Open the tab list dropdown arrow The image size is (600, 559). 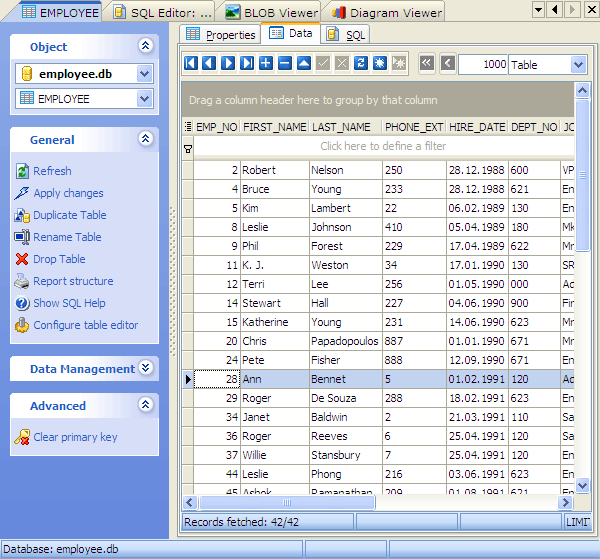point(539,10)
